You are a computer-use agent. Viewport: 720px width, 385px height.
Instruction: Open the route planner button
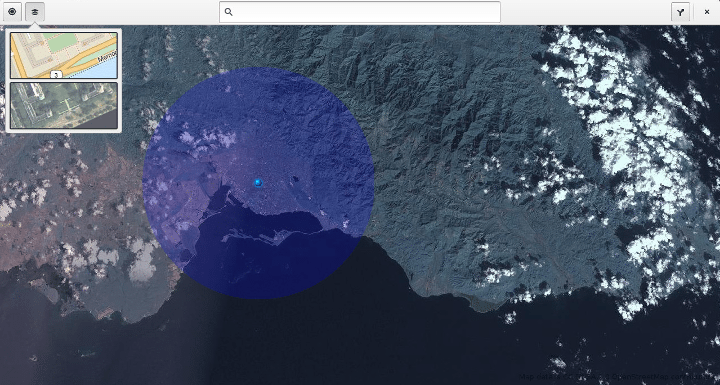(x=681, y=12)
